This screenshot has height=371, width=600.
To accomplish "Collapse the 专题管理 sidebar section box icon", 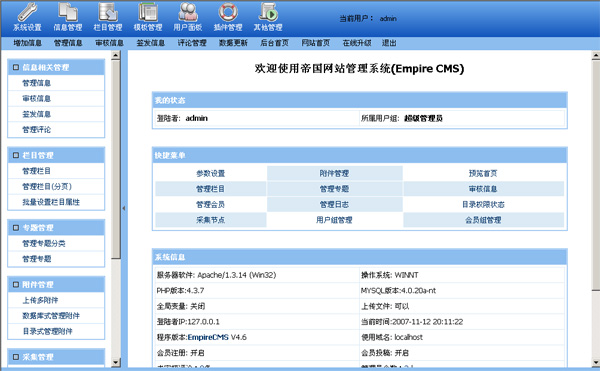I will (x=16, y=228).
